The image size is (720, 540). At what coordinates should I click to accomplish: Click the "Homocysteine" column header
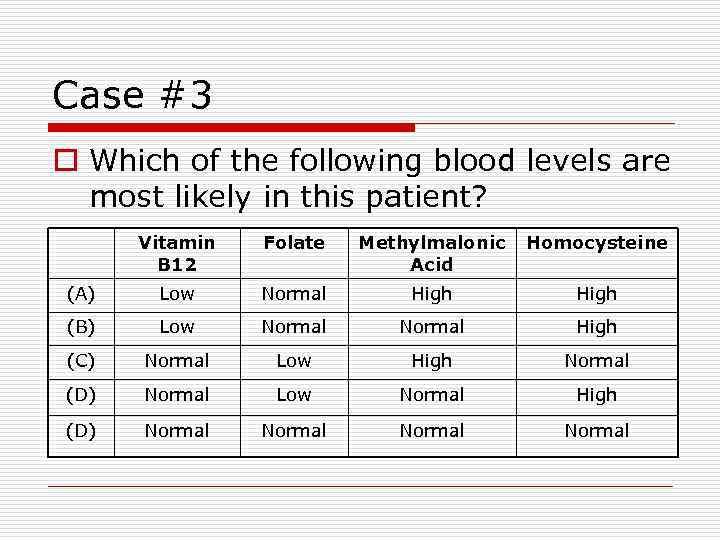(x=597, y=243)
